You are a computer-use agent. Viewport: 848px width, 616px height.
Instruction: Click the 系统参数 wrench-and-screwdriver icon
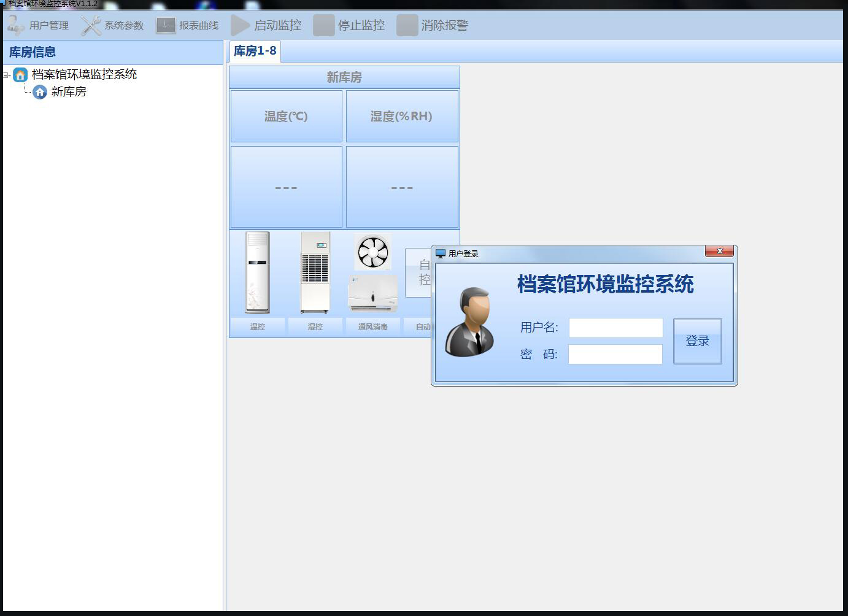(91, 25)
